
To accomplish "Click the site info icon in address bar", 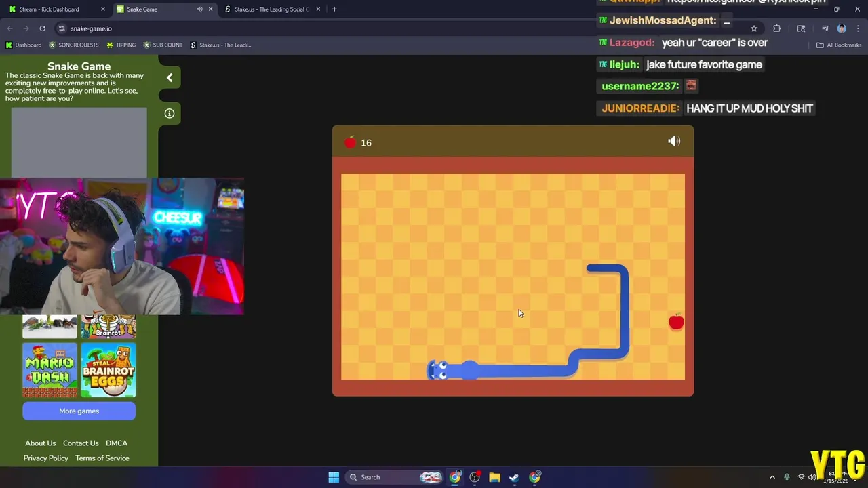I will (x=62, y=28).
